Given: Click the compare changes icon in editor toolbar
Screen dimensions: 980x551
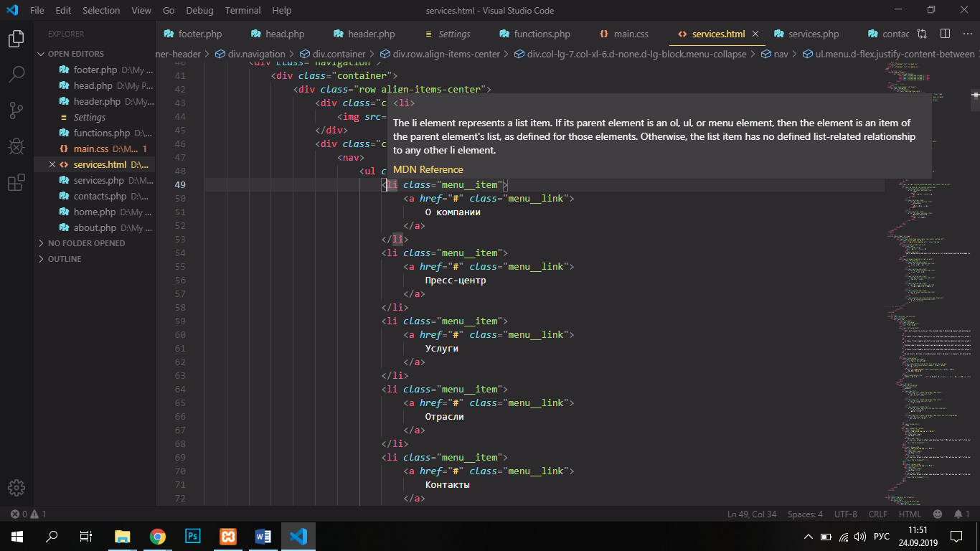Looking at the screenshot, I should [x=922, y=34].
